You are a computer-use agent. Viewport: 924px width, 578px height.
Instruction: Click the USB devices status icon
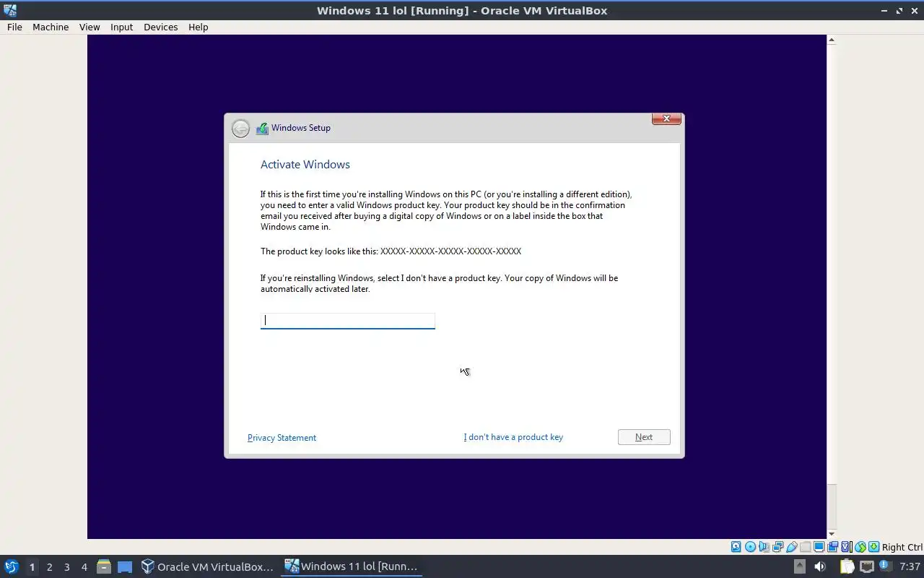click(791, 547)
